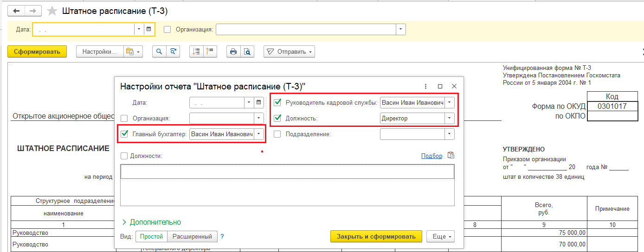Toggle the Руководитель кадровой службы checkbox
This screenshot has height=252, width=644.
point(277,102)
